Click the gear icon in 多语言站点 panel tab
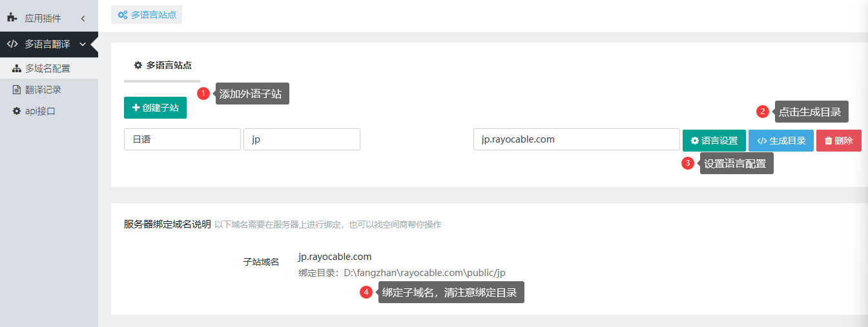Image resolution: width=868 pixels, height=327 pixels. point(138,65)
